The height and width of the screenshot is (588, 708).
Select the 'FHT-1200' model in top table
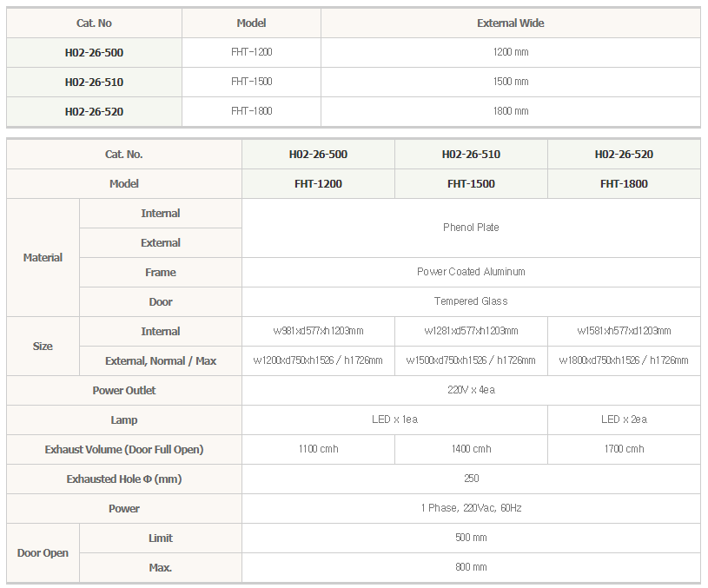252,52
